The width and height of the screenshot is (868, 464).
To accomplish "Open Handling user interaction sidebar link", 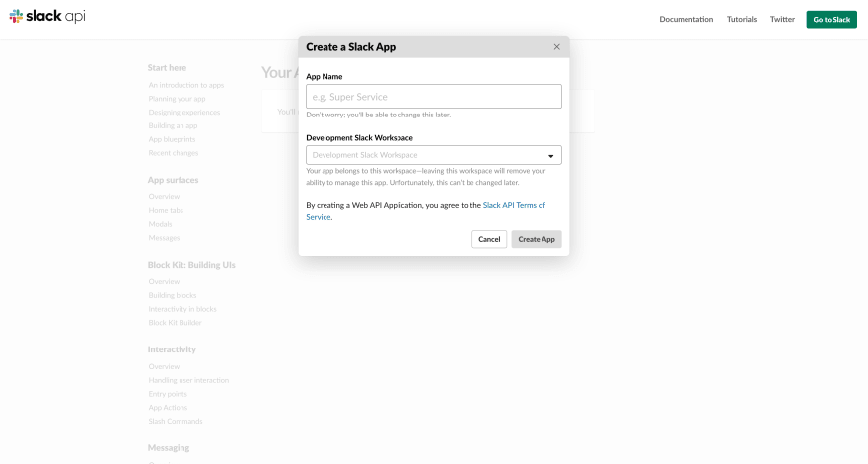I will click(x=188, y=380).
